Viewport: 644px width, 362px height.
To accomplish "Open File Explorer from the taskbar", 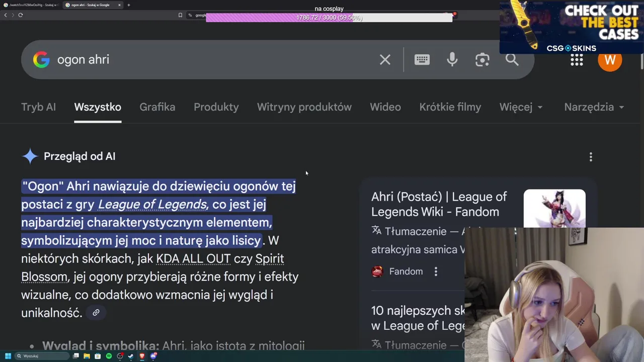I will point(87,356).
